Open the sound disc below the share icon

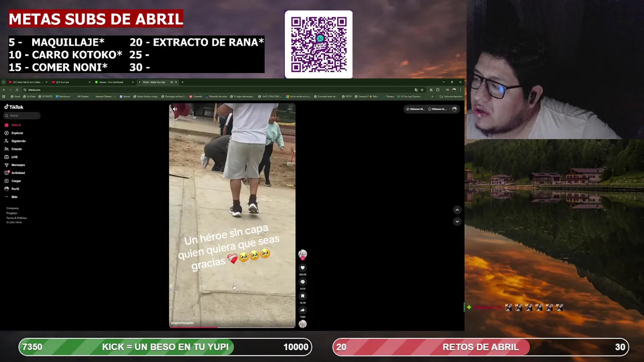click(x=302, y=324)
